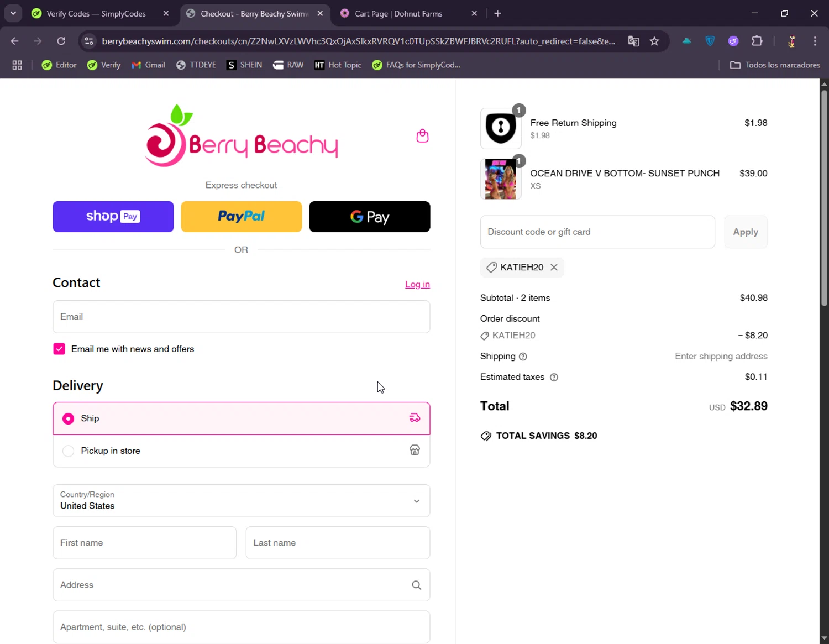
Task: Open Chrome three-dot menu
Action: (x=815, y=41)
